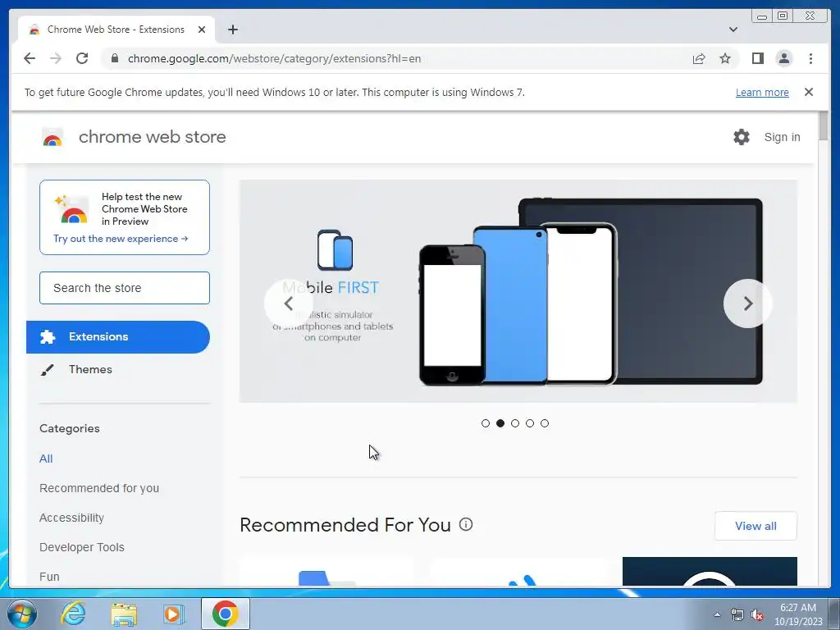Open the taskbar clock and date

798,614
